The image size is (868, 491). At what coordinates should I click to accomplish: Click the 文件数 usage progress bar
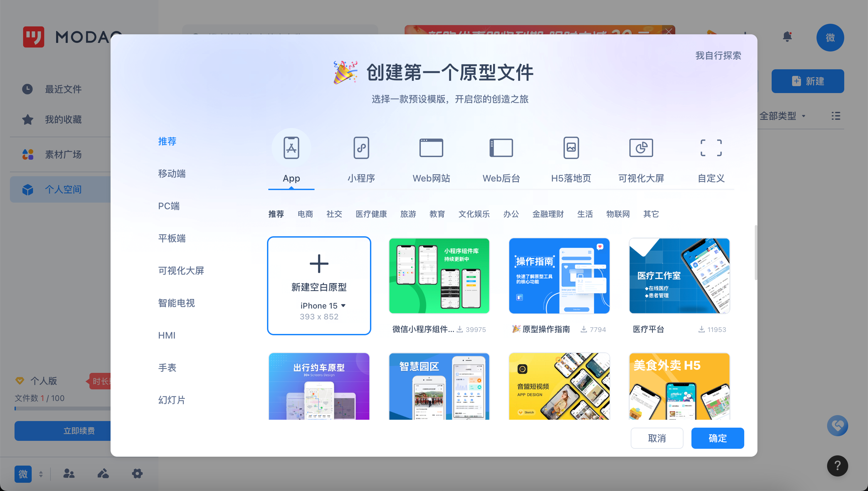[x=62, y=409]
